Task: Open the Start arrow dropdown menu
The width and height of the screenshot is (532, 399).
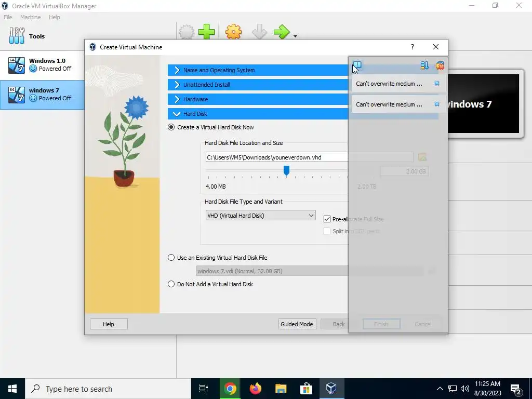Action: tap(295, 36)
